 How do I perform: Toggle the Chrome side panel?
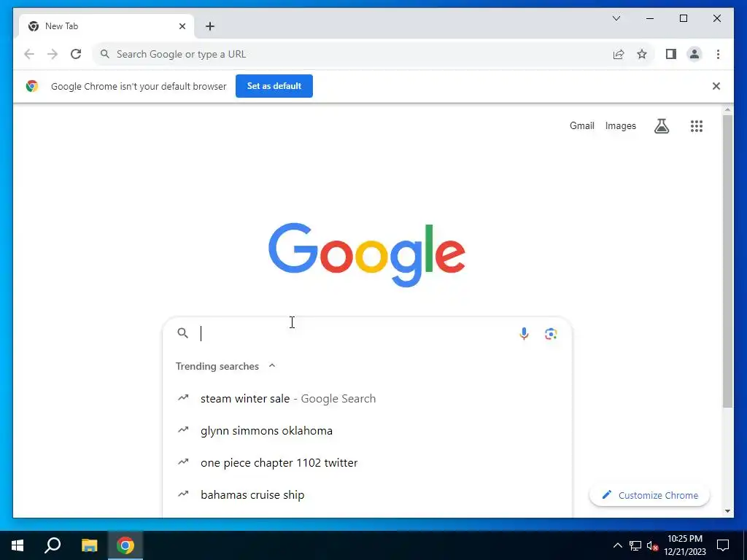pos(671,54)
